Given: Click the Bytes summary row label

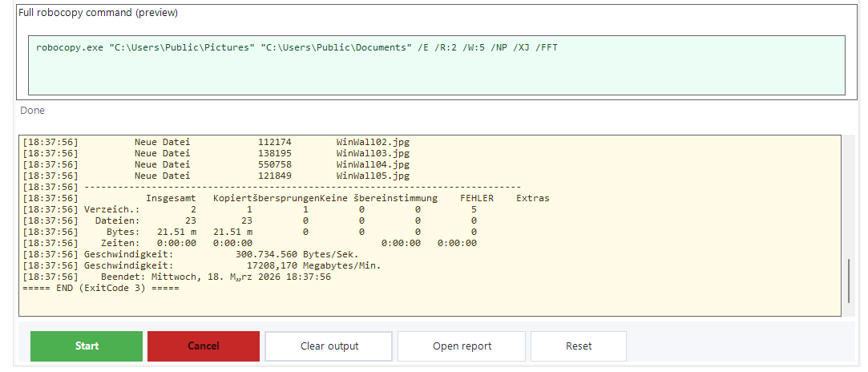Looking at the screenshot, I should [123, 232].
